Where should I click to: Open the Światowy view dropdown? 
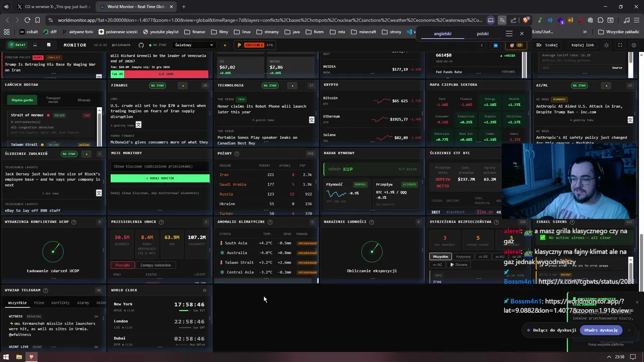[194, 45]
